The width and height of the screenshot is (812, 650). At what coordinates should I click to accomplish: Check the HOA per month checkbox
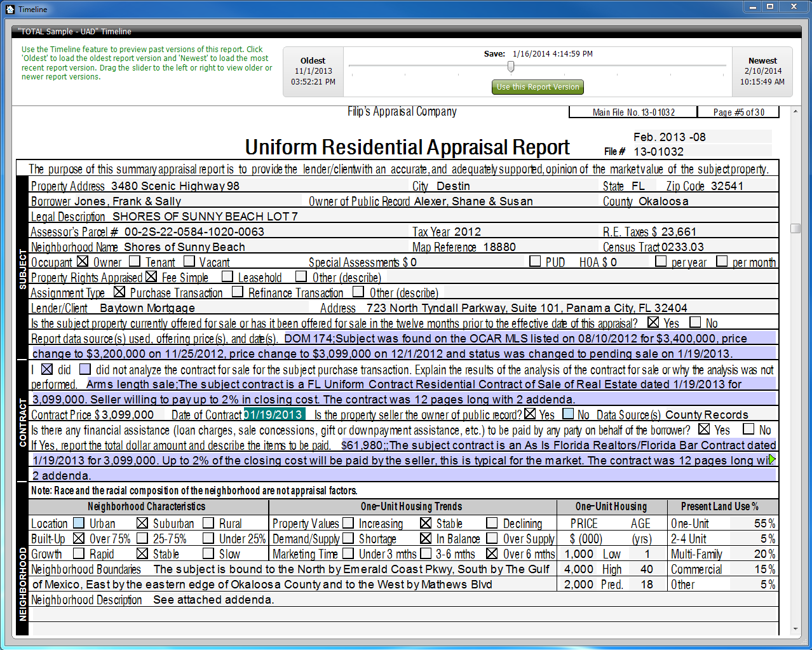point(722,261)
